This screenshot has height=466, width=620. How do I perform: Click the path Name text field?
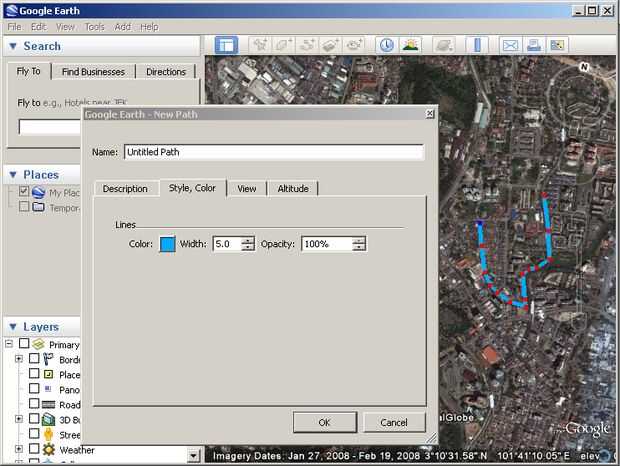point(273,152)
